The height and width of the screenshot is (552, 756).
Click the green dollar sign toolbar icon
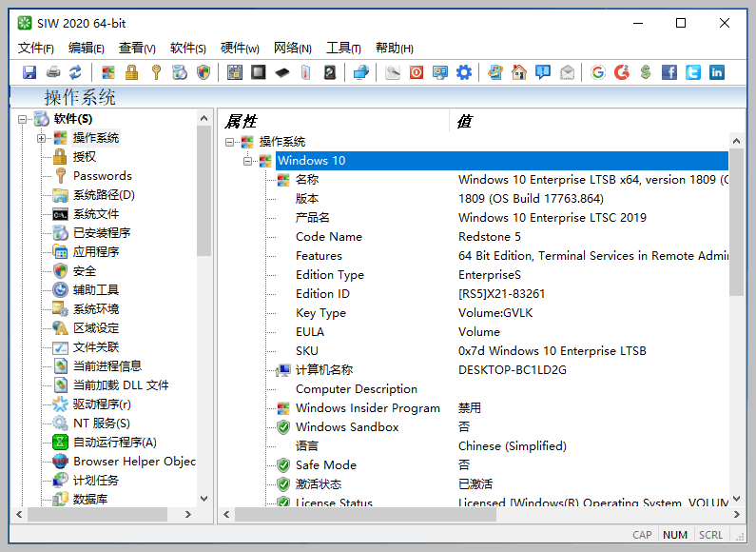pos(646,72)
